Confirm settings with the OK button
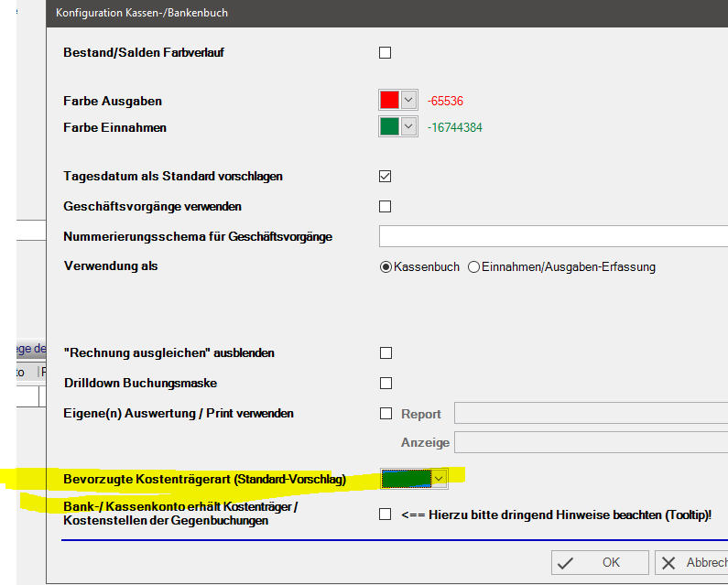 click(600, 563)
